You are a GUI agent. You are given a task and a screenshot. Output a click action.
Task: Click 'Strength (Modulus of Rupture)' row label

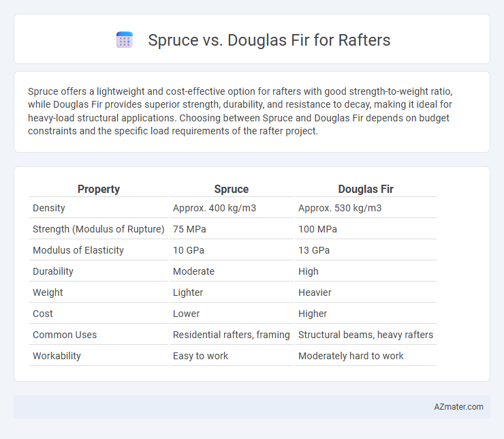pyautogui.click(x=98, y=229)
